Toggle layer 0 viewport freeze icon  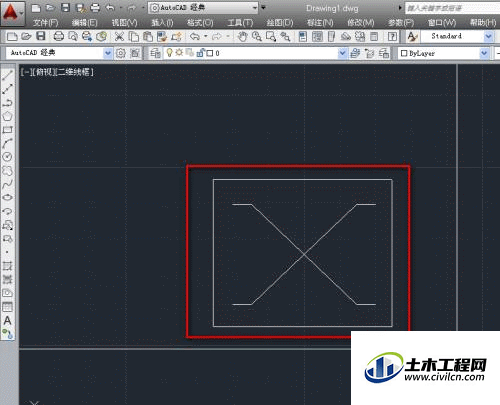coord(190,53)
